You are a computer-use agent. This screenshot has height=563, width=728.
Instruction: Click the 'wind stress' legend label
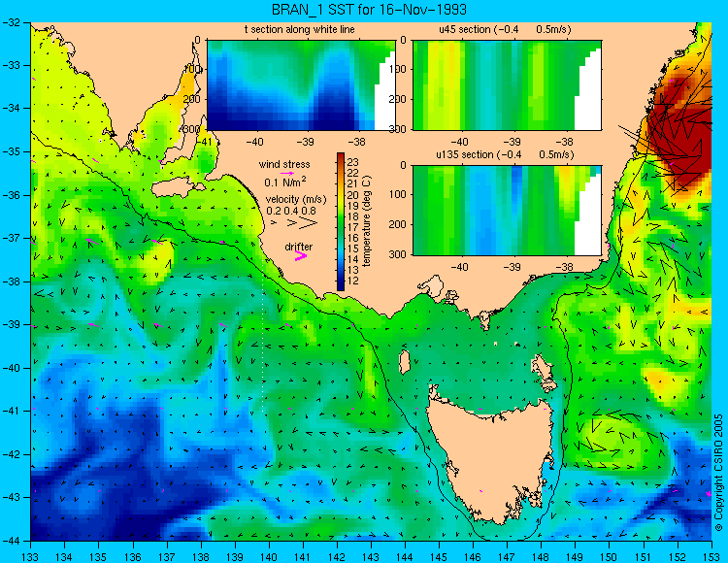tap(284, 164)
